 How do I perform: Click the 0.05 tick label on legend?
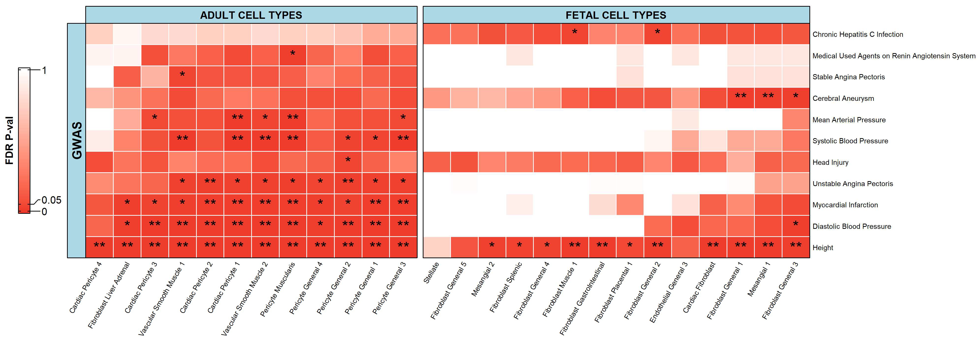(x=51, y=200)
